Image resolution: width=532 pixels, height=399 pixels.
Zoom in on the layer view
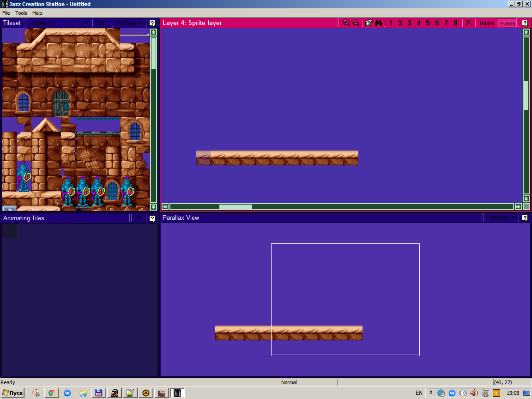tap(346, 23)
